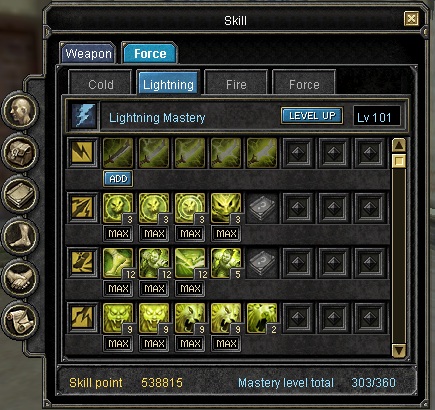Switch to the Weapon tab
The image size is (435, 410).
(x=88, y=53)
